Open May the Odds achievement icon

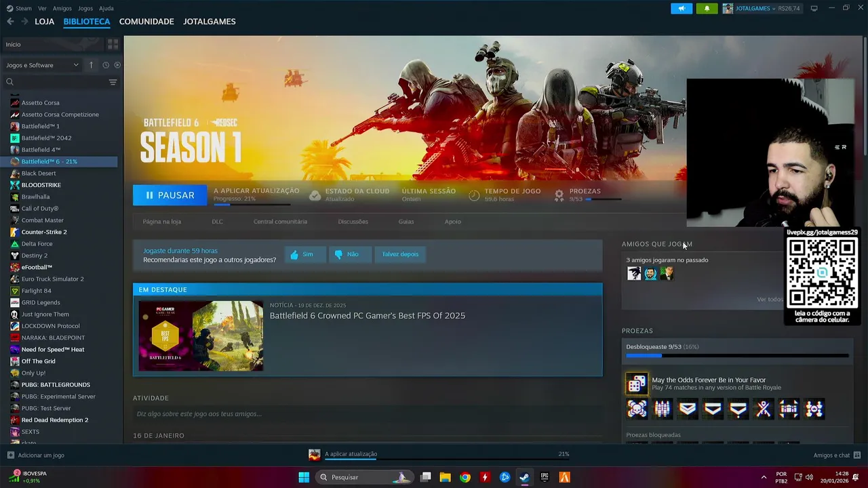pyautogui.click(x=637, y=384)
